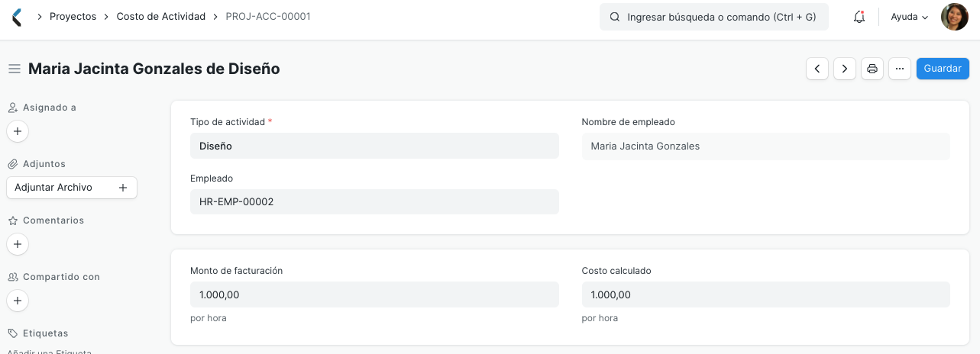Go to next document arrow
The image size is (980, 354).
pyautogui.click(x=844, y=69)
